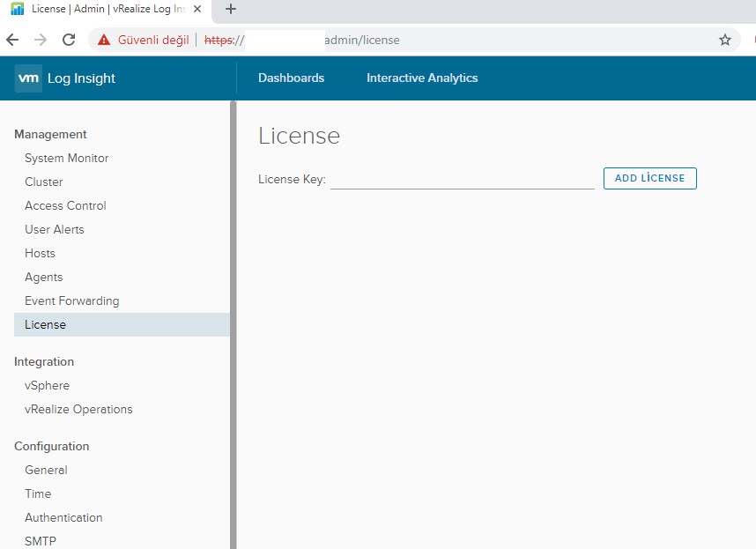
Task: Bookmark this page with star icon
Action: coord(724,40)
